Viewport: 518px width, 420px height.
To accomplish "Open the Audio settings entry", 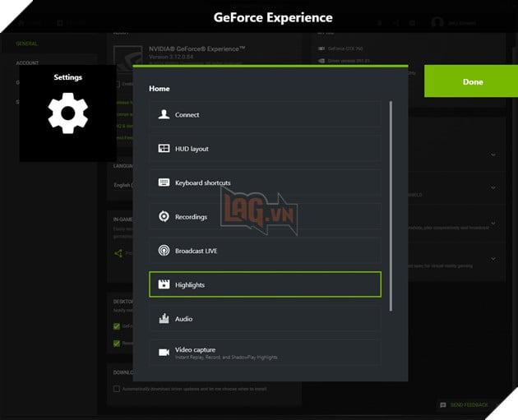I will (265, 318).
